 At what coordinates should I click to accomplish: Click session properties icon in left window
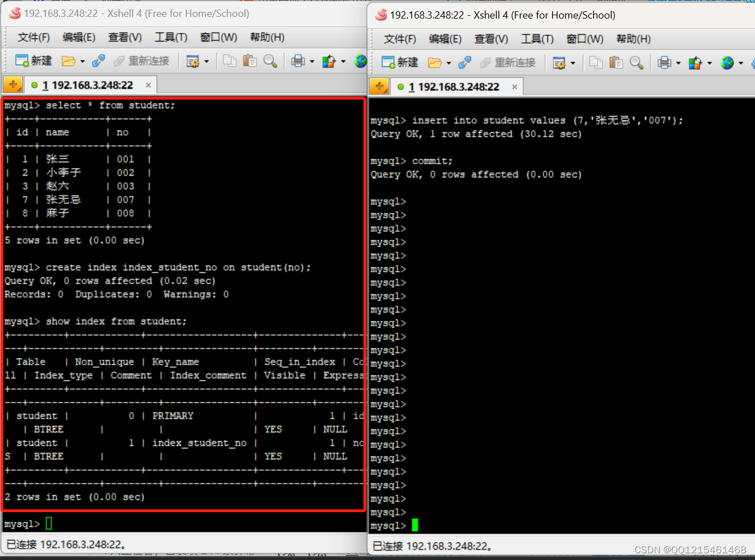click(193, 61)
